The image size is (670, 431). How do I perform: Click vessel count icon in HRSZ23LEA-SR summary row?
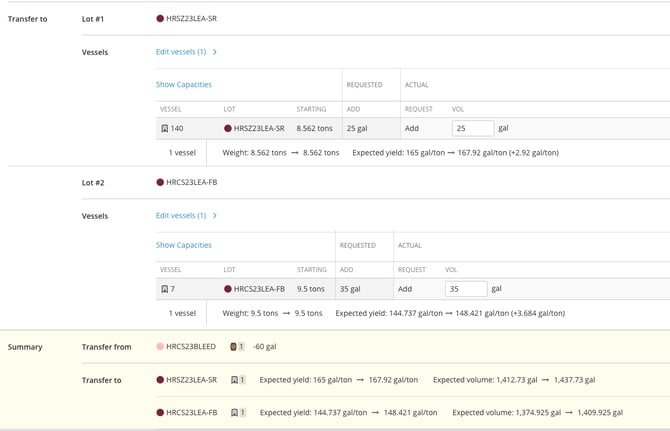(x=237, y=380)
